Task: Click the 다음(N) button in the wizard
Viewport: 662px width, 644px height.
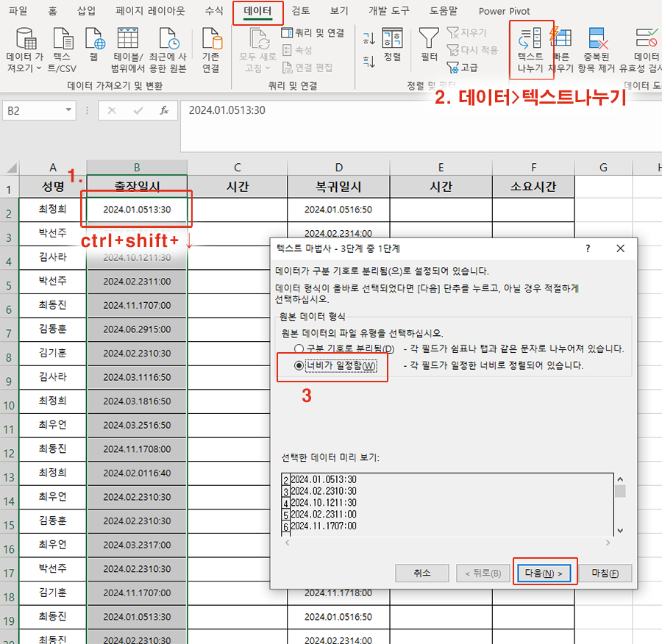Action: (544, 572)
